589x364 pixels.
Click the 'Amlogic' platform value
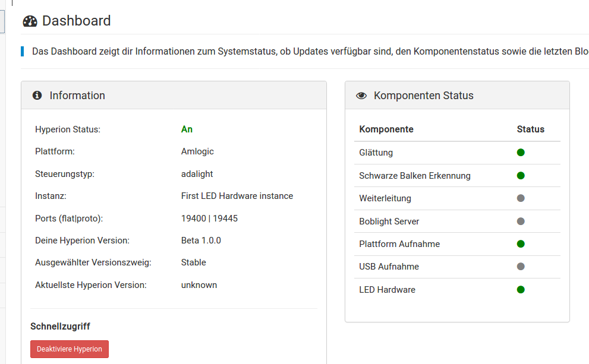(197, 151)
